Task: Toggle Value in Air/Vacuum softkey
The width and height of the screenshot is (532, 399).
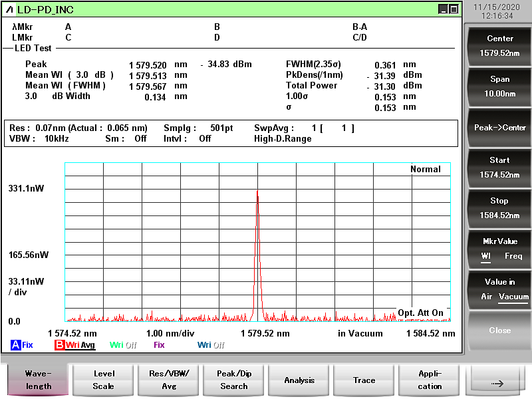Action: click(499, 289)
